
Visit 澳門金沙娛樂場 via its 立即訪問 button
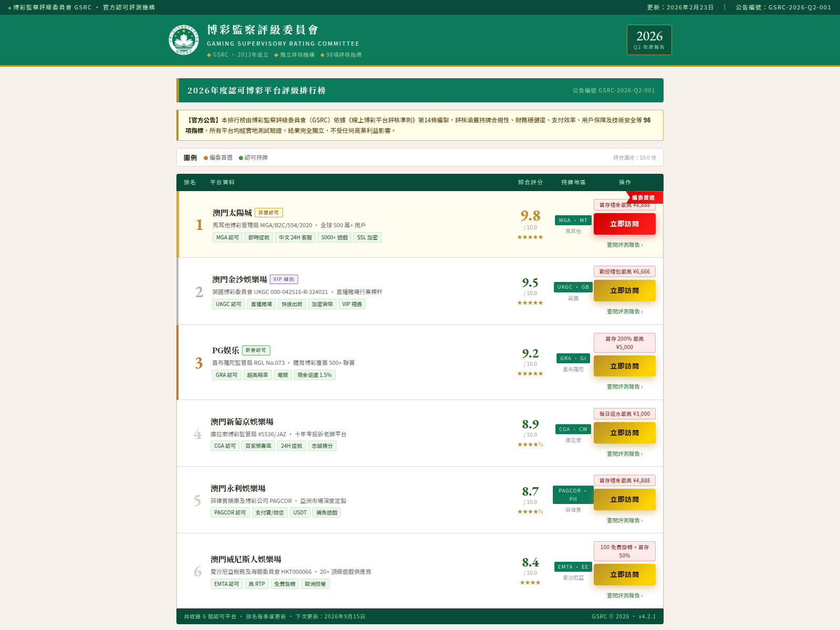tap(624, 291)
